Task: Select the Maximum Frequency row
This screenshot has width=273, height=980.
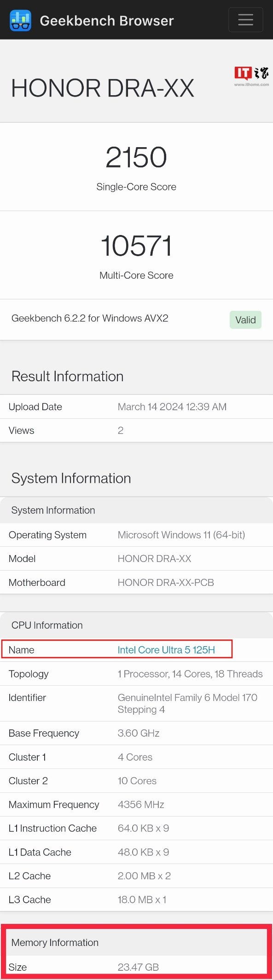Action: (x=136, y=805)
